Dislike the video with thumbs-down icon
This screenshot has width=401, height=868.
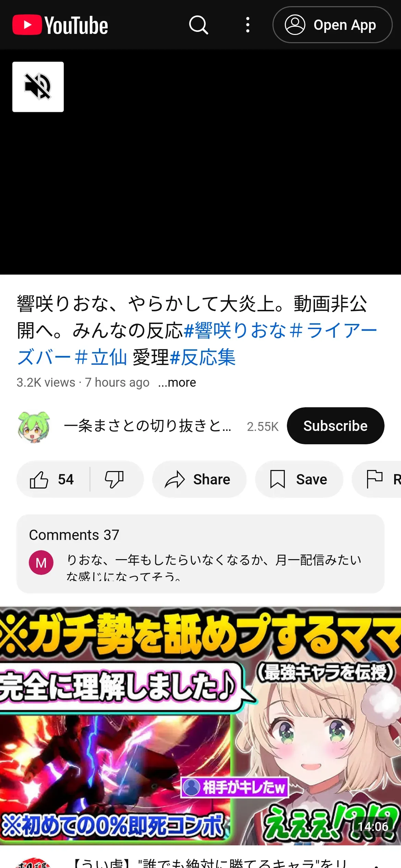tap(114, 479)
